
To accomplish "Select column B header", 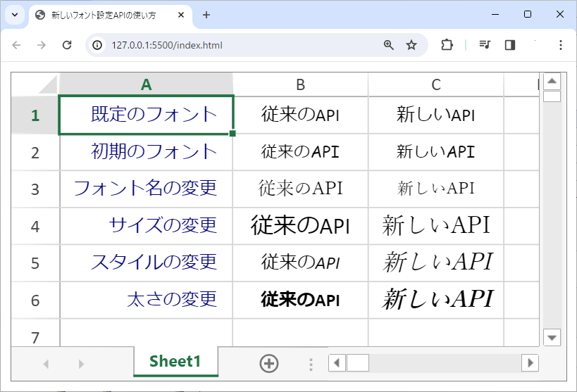I will pos(300,84).
